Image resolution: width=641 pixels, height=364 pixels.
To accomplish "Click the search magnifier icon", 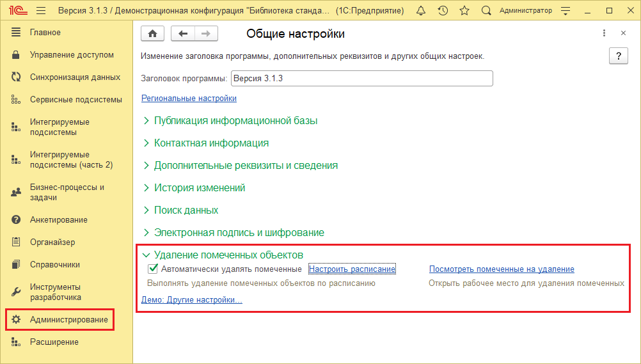I will pos(486,11).
